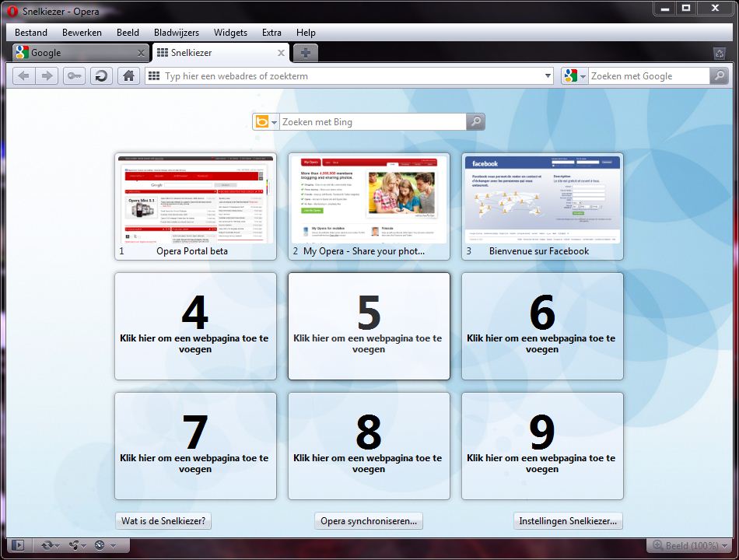
Task: Open the Bing search engine dropdown
Action: (x=274, y=122)
